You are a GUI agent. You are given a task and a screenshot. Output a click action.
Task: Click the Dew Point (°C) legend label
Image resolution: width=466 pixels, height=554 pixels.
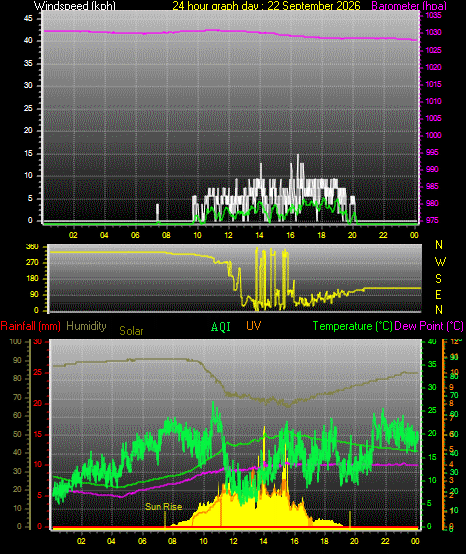point(429,326)
